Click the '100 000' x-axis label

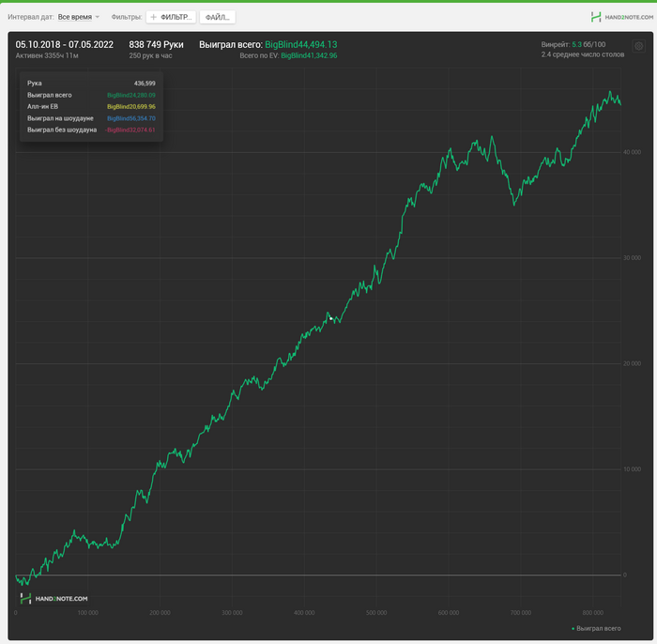tap(88, 613)
